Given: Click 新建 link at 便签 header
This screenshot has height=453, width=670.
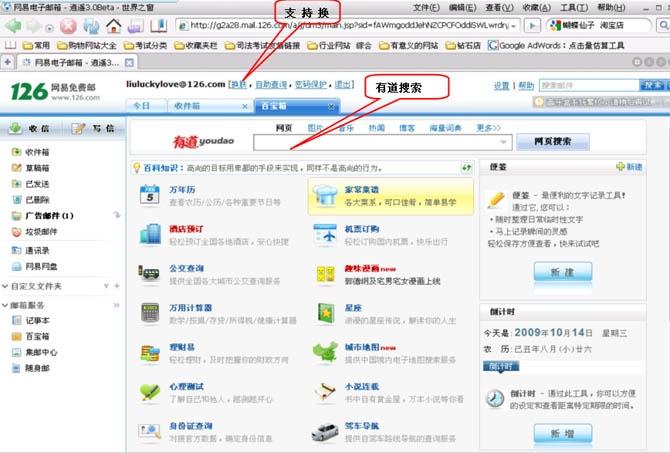Looking at the screenshot, I should (x=629, y=167).
